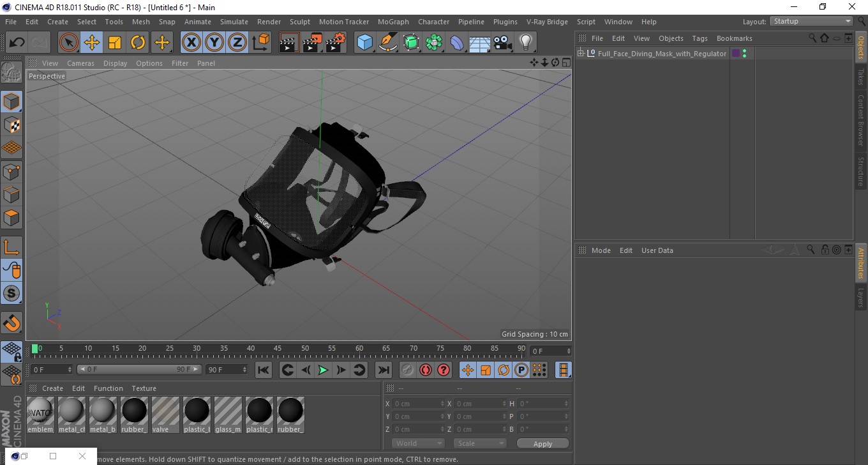Screen dimensions: 868x465
Task: Open the V-Ray Bridge menu
Action: click(x=547, y=22)
